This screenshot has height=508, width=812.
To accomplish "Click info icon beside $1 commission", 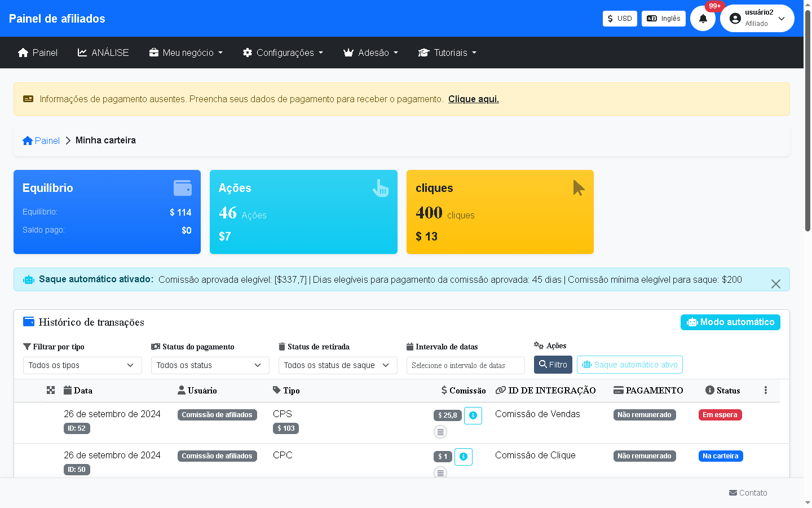I will [464, 457].
